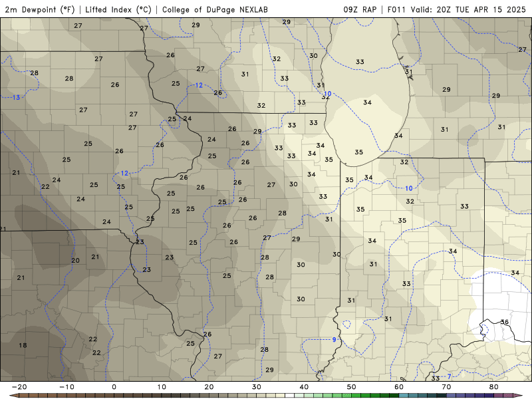
Task: Click the color scale label "-10"
Action: coord(66,387)
